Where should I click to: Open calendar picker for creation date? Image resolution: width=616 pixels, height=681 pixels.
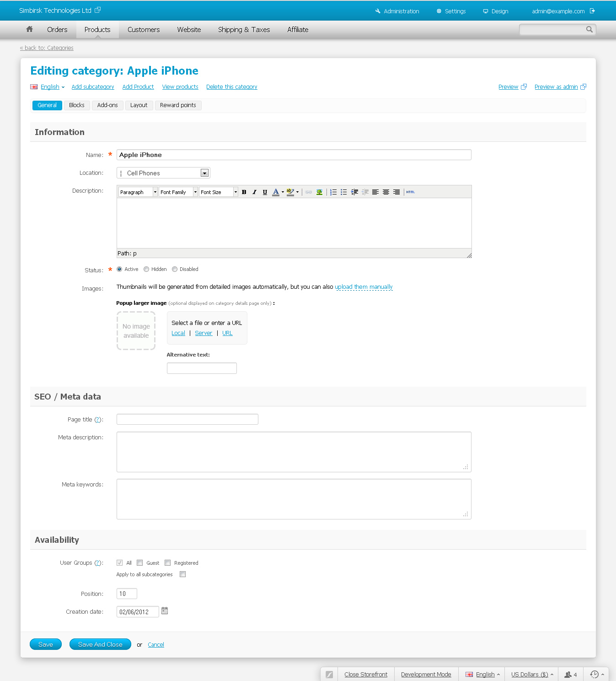tap(165, 611)
